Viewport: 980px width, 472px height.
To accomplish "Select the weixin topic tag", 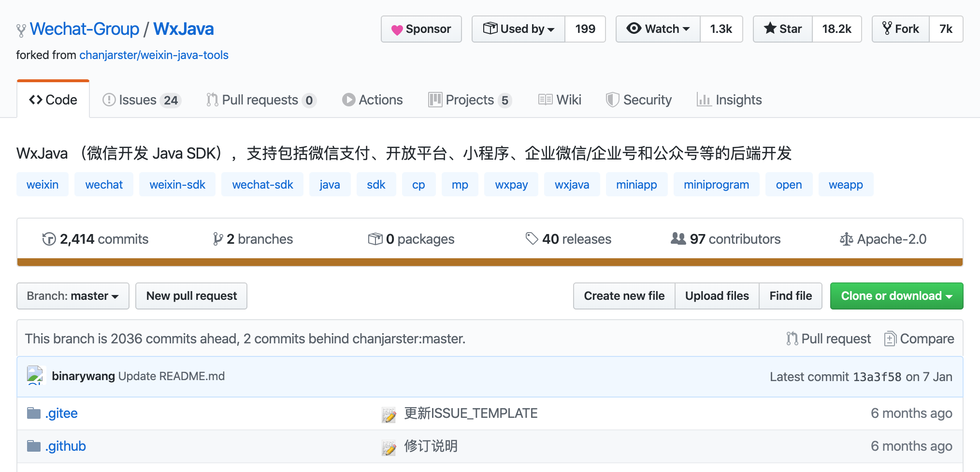I will pos(43,184).
